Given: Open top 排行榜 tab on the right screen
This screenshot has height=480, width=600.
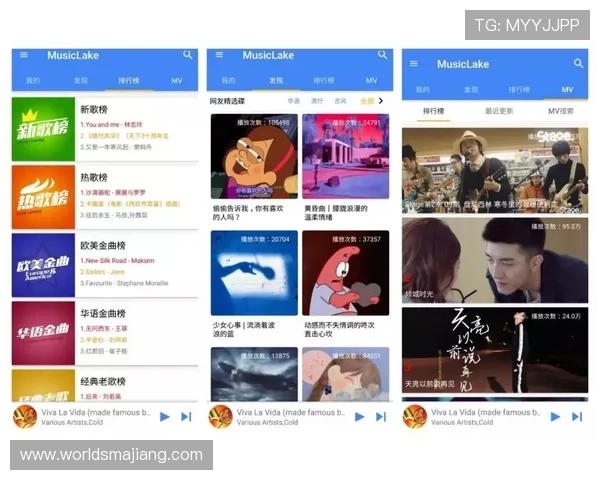Looking at the screenshot, I should 519,90.
